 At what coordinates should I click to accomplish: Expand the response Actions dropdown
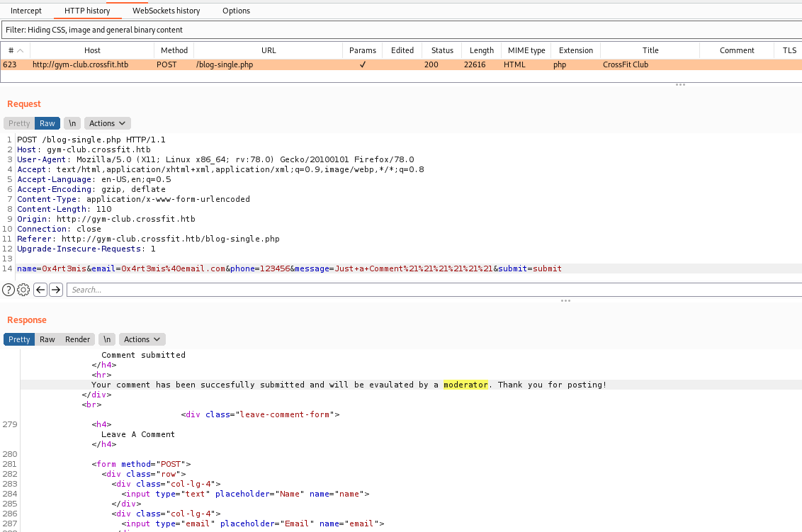(x=142, y=339)
